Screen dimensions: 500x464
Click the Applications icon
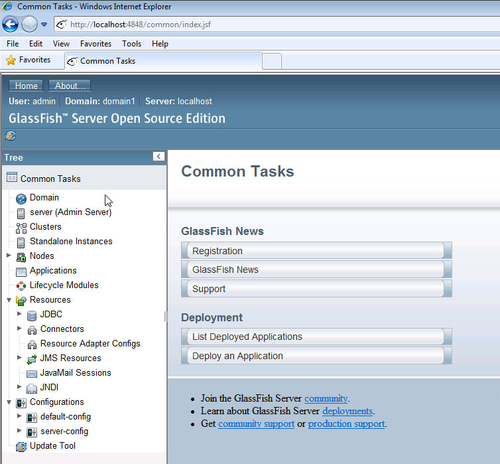click(21, 272)
